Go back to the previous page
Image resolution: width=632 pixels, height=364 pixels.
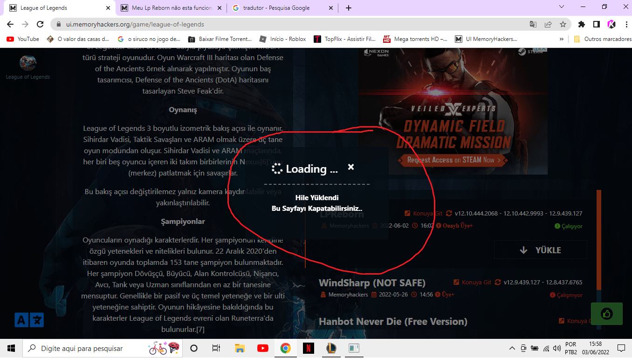(10, 24)
